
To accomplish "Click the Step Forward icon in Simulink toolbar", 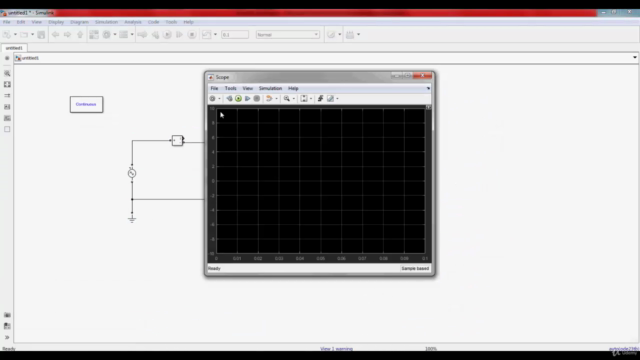I will [179, 35].
